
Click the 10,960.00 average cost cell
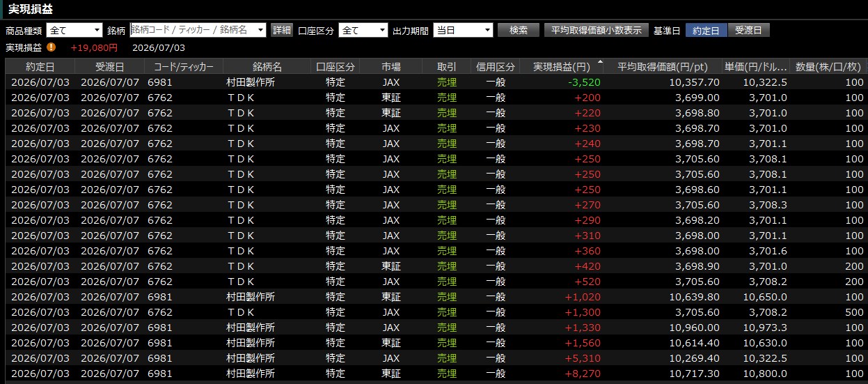[695, 328]
